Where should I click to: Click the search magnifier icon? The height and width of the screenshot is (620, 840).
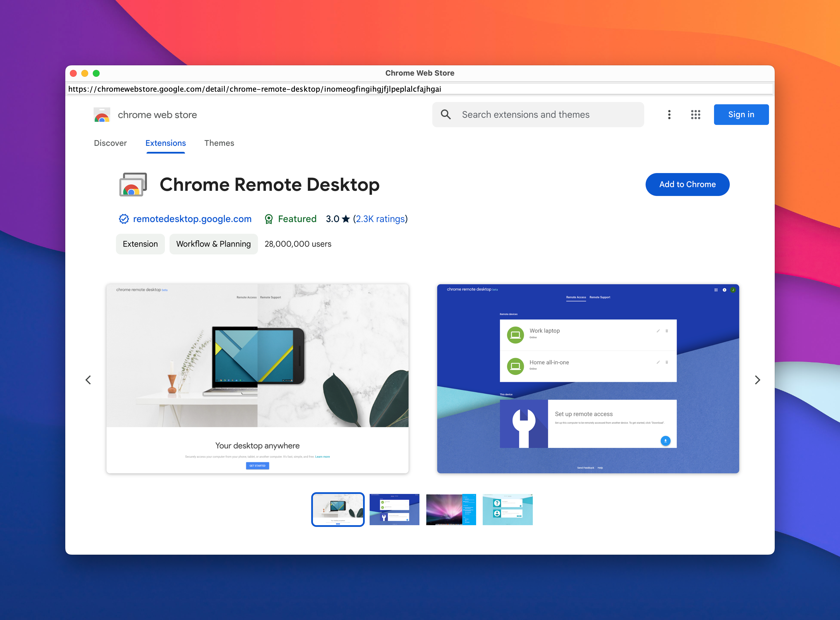(446, 114)
